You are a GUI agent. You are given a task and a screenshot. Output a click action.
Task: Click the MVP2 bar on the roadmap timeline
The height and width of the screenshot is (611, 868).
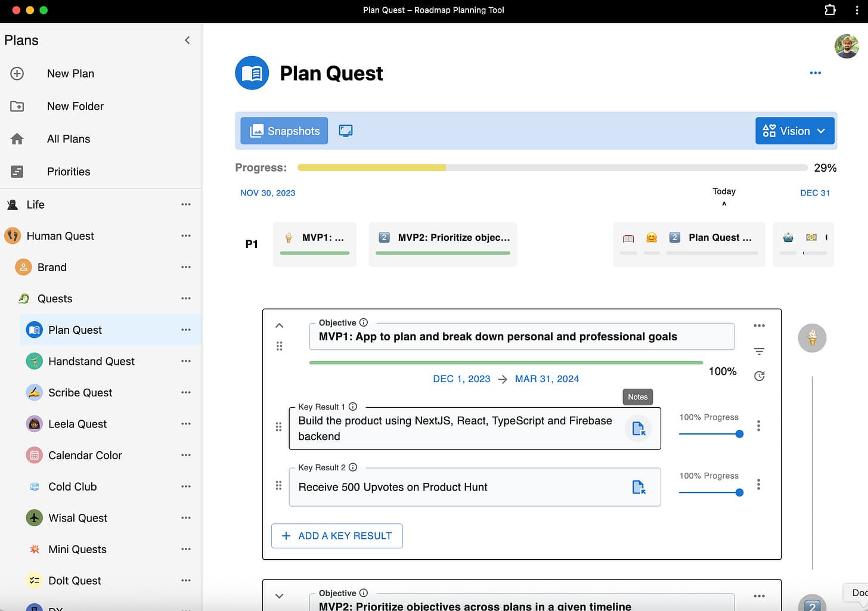click(x=442, y=244)
